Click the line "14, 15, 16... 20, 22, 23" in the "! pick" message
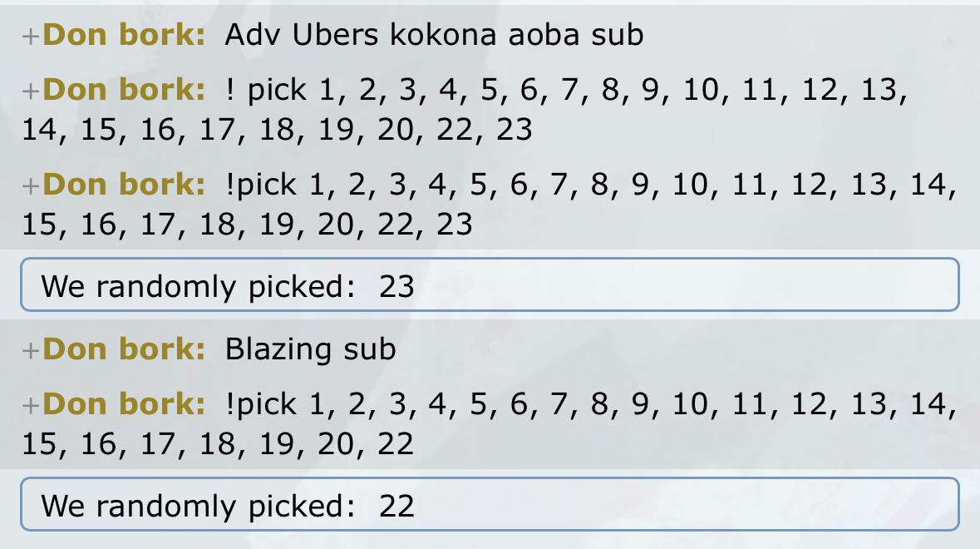This screenshot has height=549, width=980. (x=277, y=130)
